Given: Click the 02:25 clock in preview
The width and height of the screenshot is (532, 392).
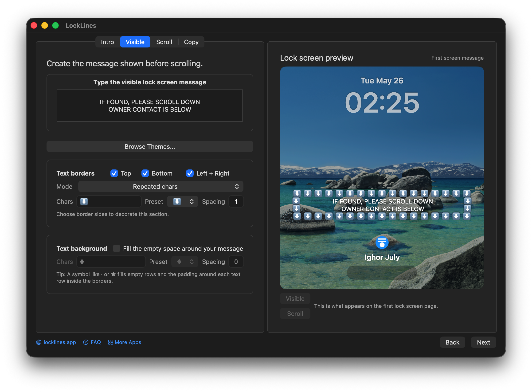Looking at the screenshot, I should 382,102.
